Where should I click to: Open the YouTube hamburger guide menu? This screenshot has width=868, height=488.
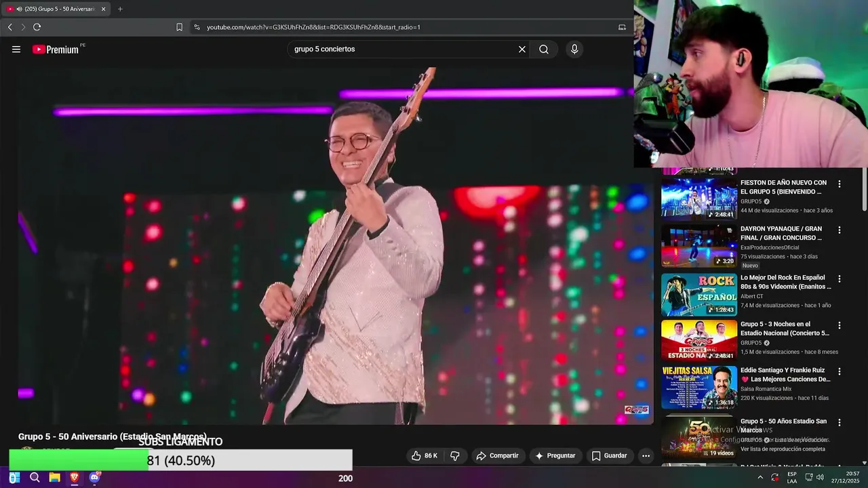pyautogui.click(x=16, y=49)
